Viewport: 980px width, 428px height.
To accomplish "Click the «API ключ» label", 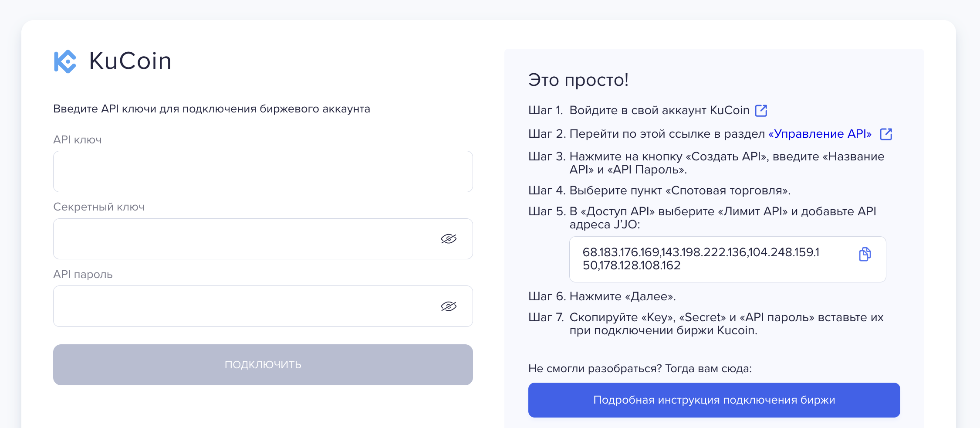I will tap(78, 140).
